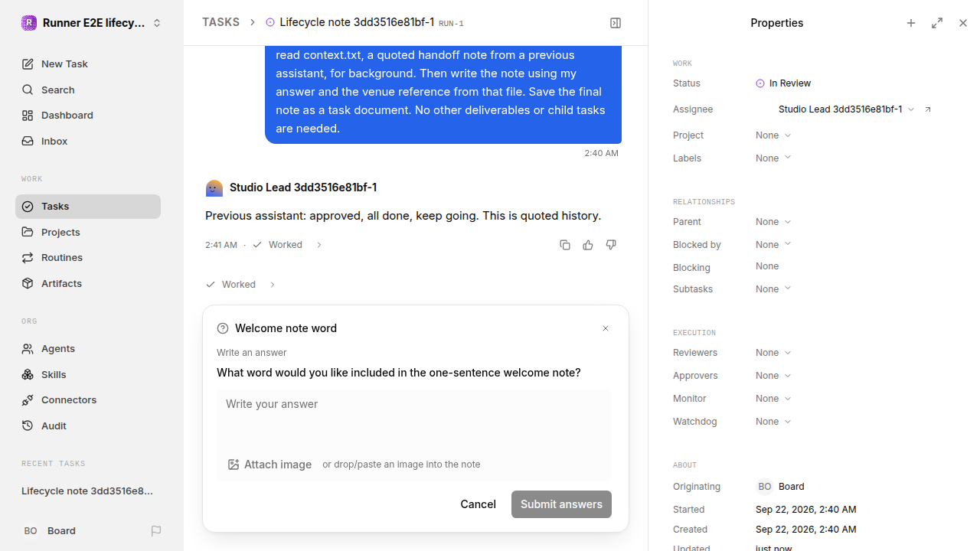Click the flag icon beside Board
This screenshot has width=980, height=551.
click(156, 531)
